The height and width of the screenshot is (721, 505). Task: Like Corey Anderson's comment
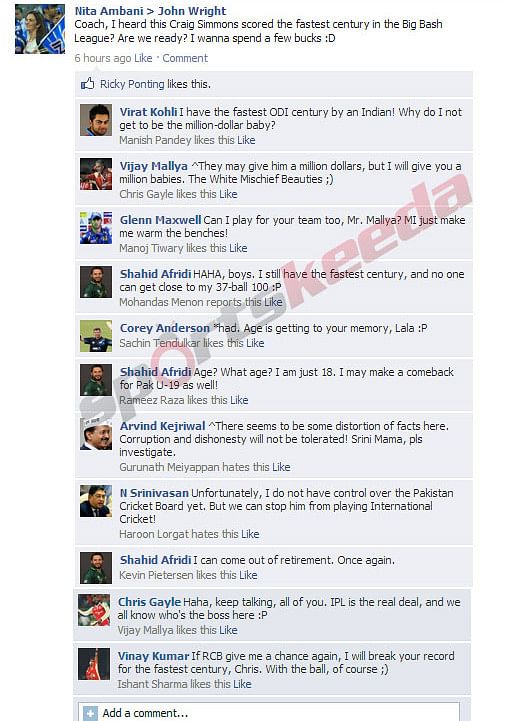pos(255,343)
